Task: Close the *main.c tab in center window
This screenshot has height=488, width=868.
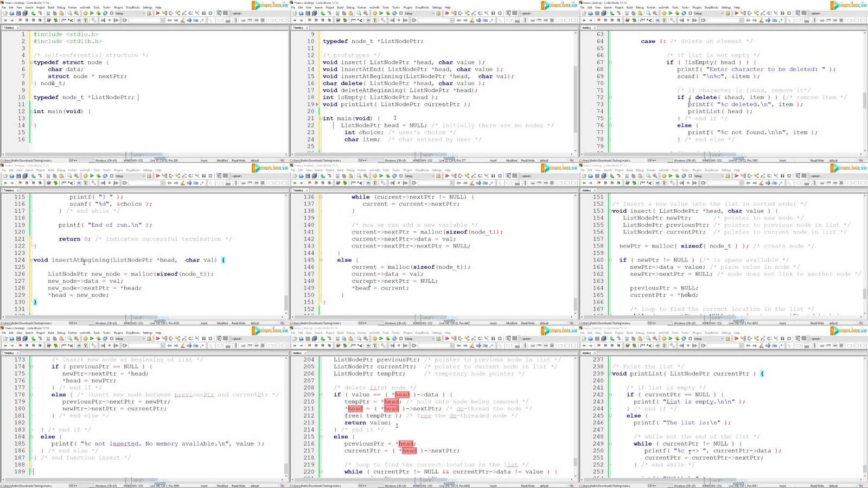Action: [x=307, y=190]
